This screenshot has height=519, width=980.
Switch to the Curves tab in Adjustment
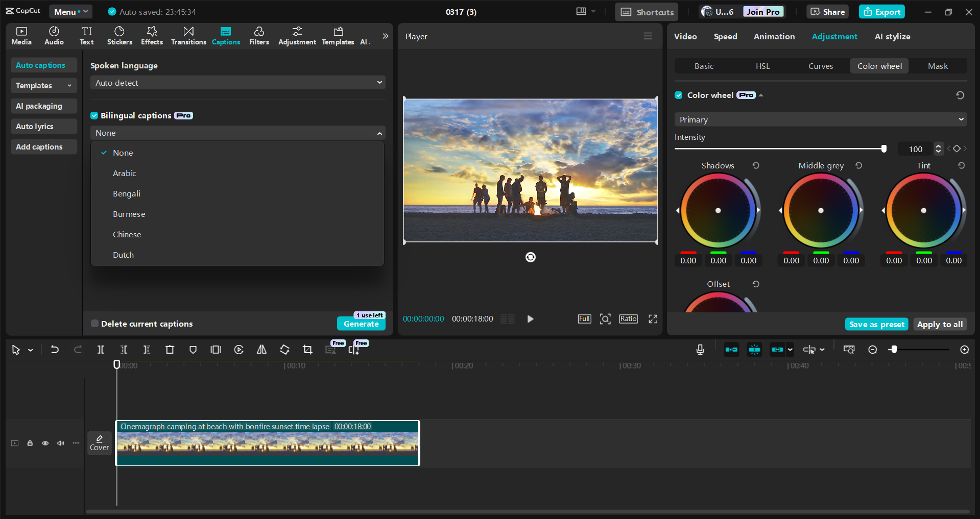820,66
